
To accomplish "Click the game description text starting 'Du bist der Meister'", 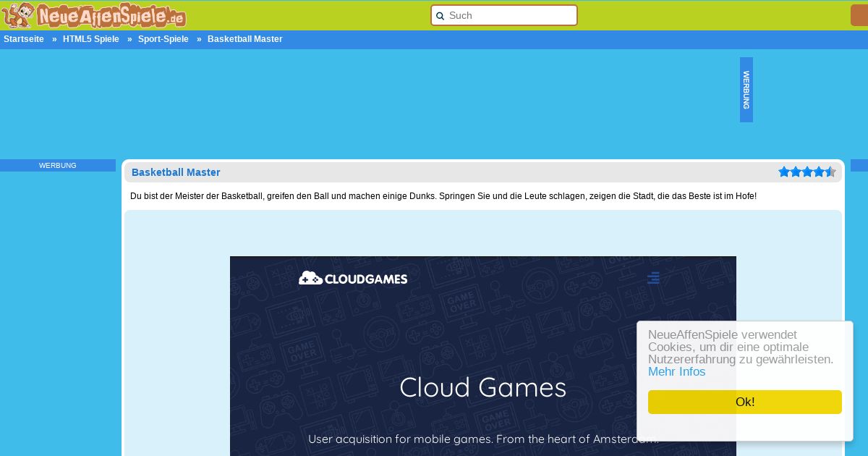I will click(x=443, y=196).
